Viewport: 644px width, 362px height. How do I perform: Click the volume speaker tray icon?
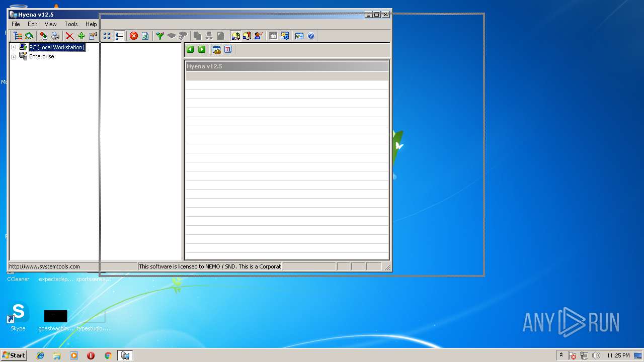(596, 355)
